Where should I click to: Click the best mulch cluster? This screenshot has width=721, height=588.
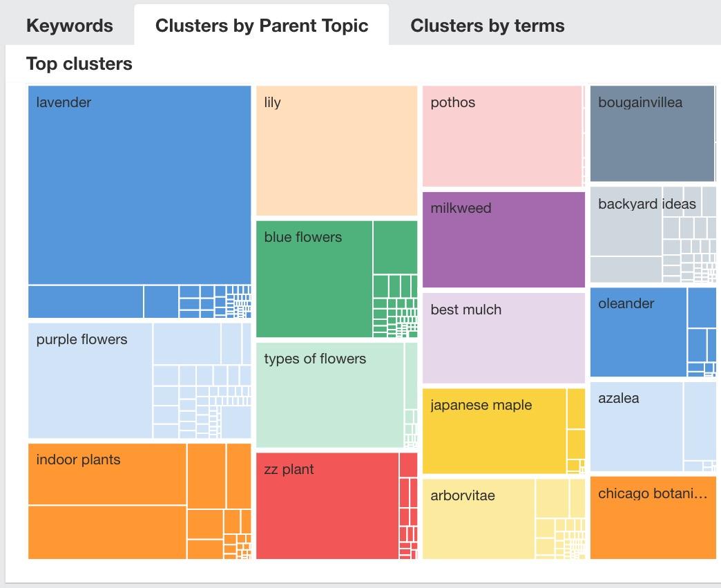503,336
